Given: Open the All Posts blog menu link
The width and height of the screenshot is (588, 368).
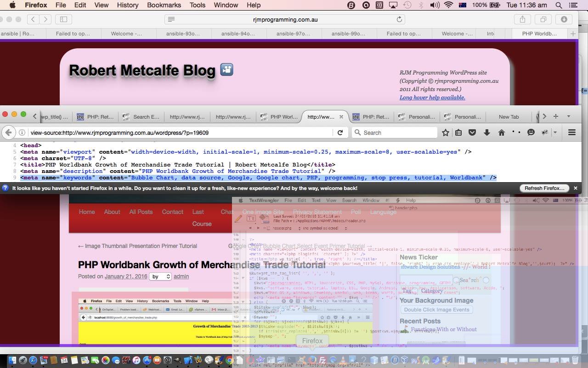Looking at the screenshot, I should tap(141, 212).
